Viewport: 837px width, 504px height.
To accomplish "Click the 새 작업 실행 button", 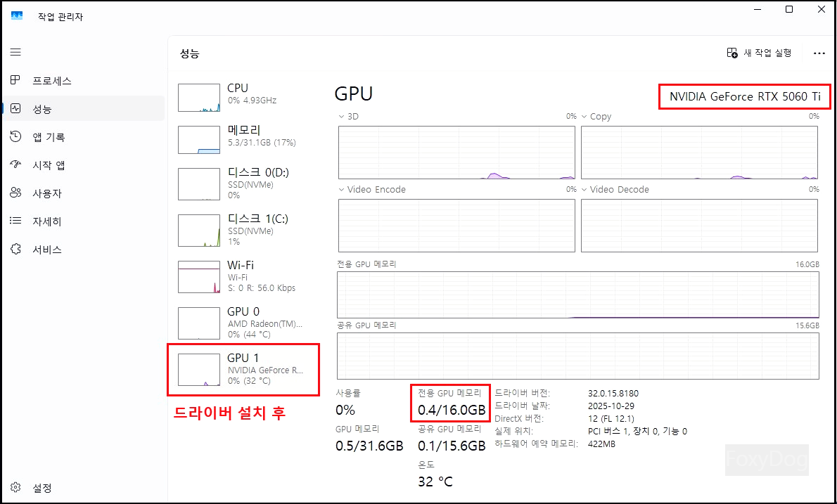I will [x=759, y=53].
